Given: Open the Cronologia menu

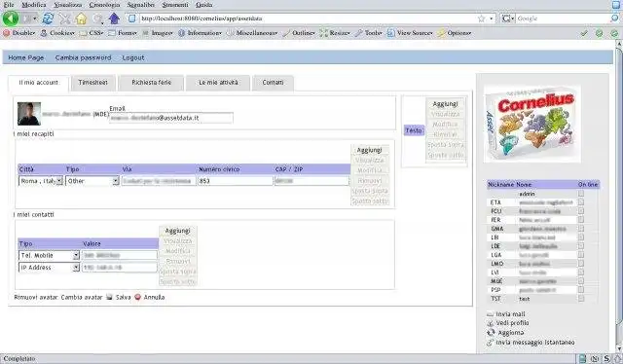Looking at the screenshot, I should (x=104, y=5).
